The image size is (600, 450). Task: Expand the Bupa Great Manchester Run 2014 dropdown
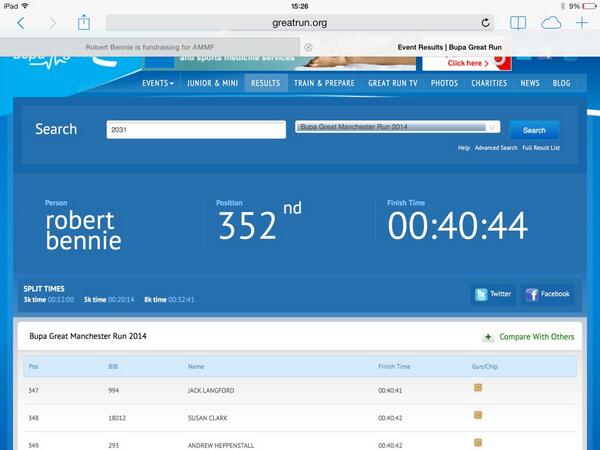[398, 127]
